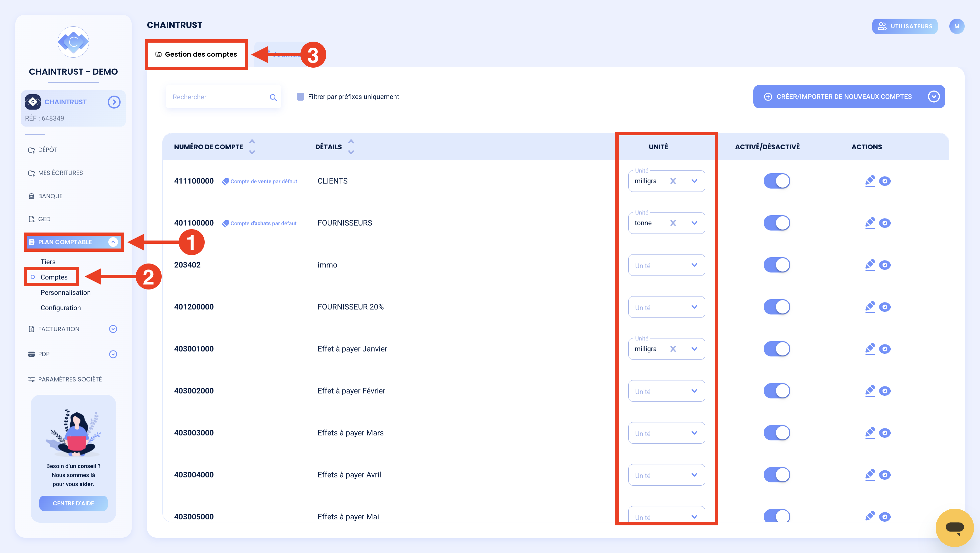The image size is (980, 553).
Task: Edit account 411100000 CLIENTS with pencil icon
Action: click(x=870, y=181)
